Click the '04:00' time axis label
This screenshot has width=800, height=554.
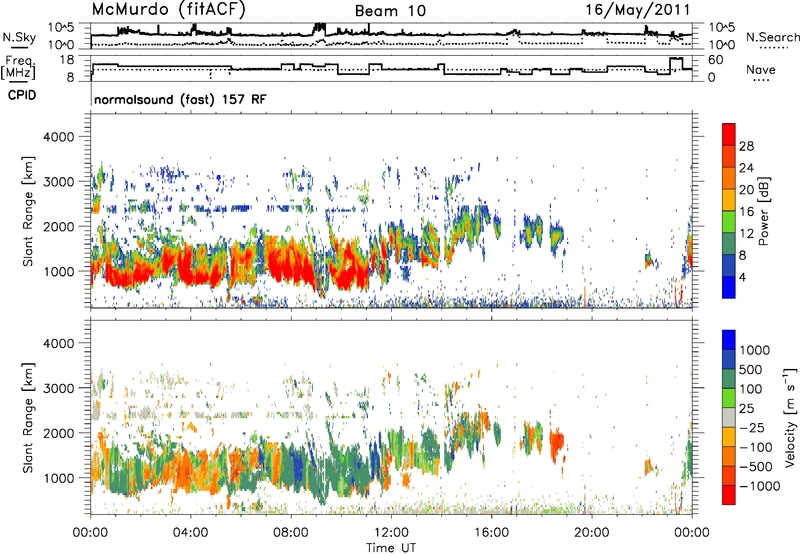pyautogui.click(x=190, y=533)
